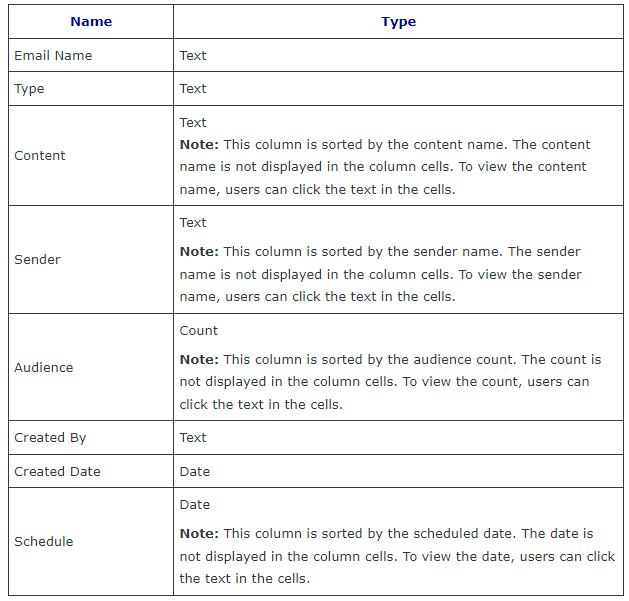This screenshot has width=629, height=601.
Task: Select the Count value in Audience row
Action: pos(198,331)
